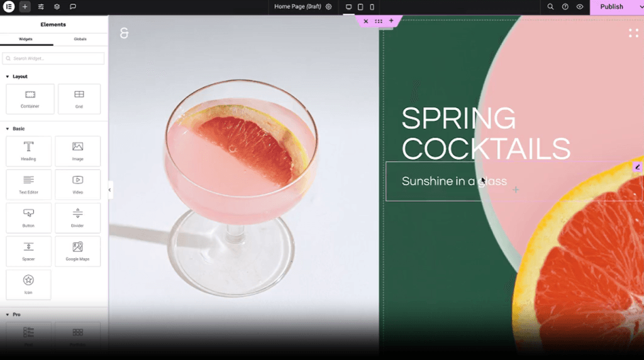
Task: Click the Publish button
Action: point(611,6)
